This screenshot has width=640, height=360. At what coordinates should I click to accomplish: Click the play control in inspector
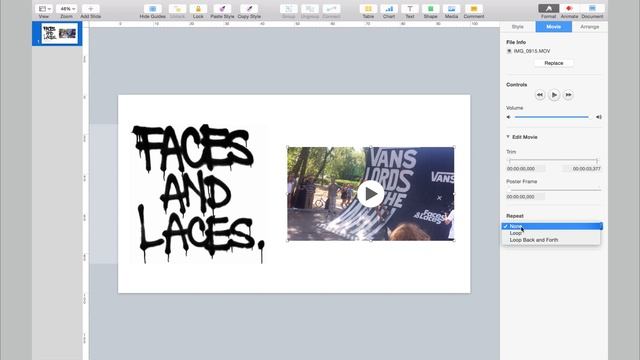[554, 95]
